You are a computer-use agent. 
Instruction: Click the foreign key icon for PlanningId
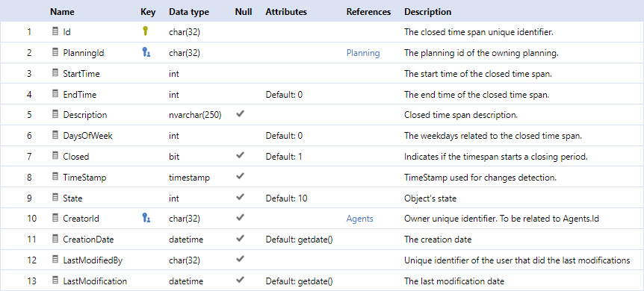pos(146,52)
